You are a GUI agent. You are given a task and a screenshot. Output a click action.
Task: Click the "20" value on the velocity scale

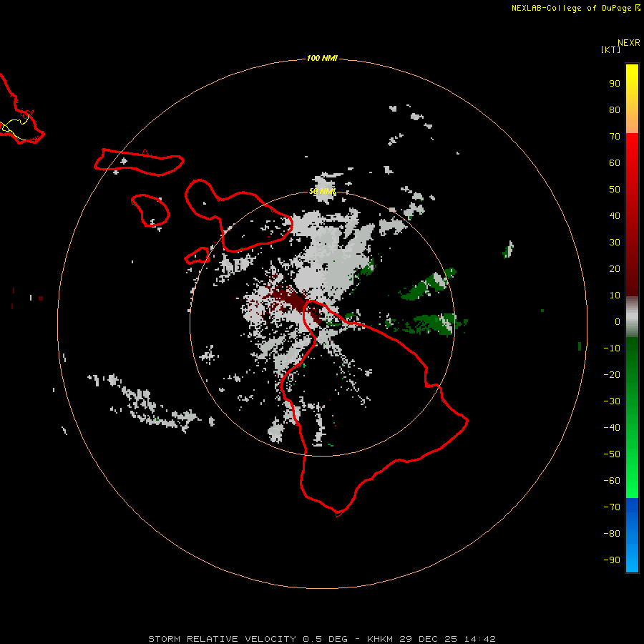coord(615,269)
